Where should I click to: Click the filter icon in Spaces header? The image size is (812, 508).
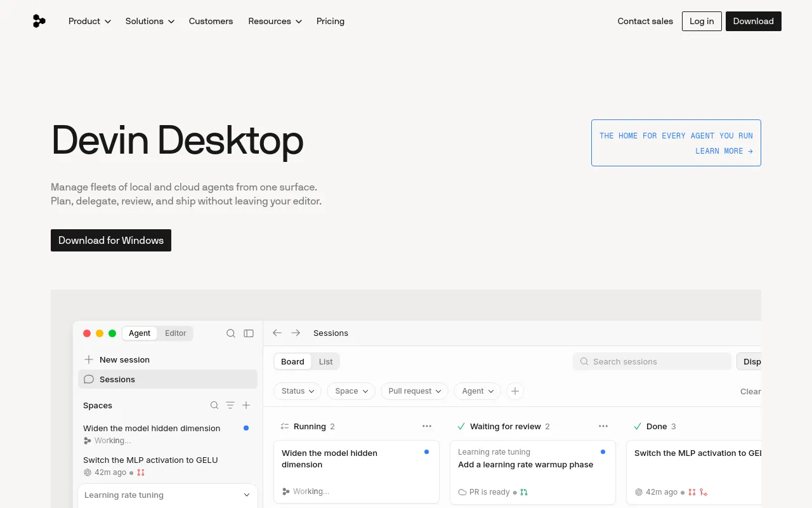pos(230,405)
